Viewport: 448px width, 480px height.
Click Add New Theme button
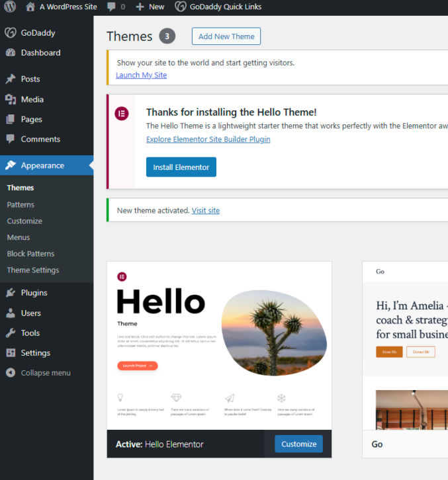[x=226, y=36]
